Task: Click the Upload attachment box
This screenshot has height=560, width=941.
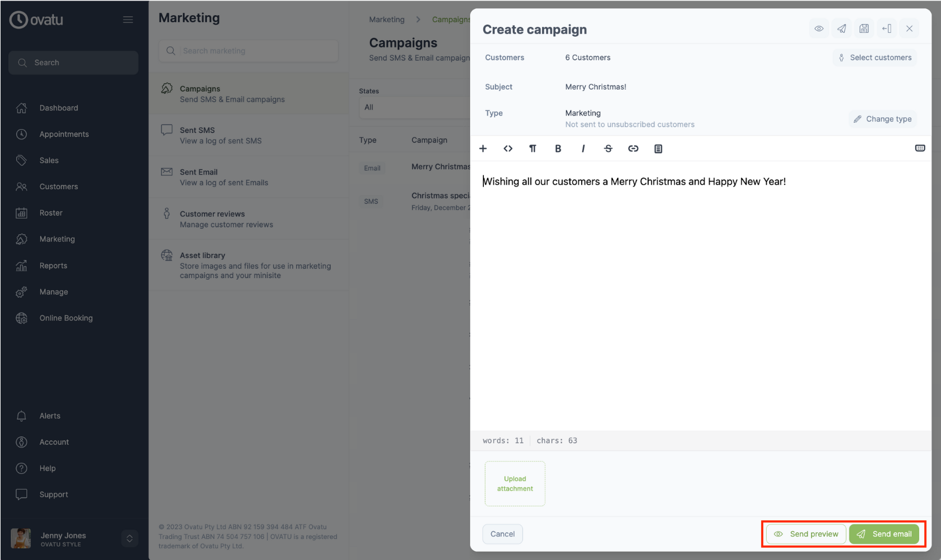Action: (515, 484)
